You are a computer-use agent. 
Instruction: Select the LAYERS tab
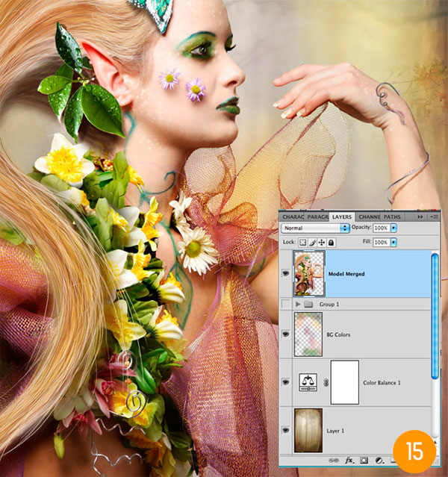pyautogui.click(x=342, y=217)
